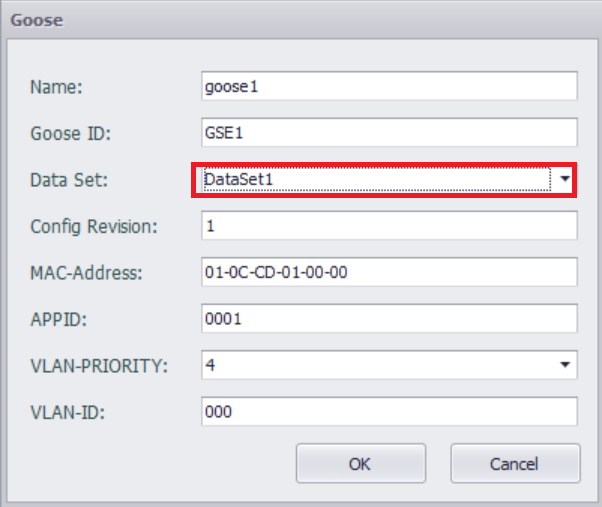Viewport: 602px width, 507px height.
Task: Click the APPID field showing 0001
Action: [388, 318]
